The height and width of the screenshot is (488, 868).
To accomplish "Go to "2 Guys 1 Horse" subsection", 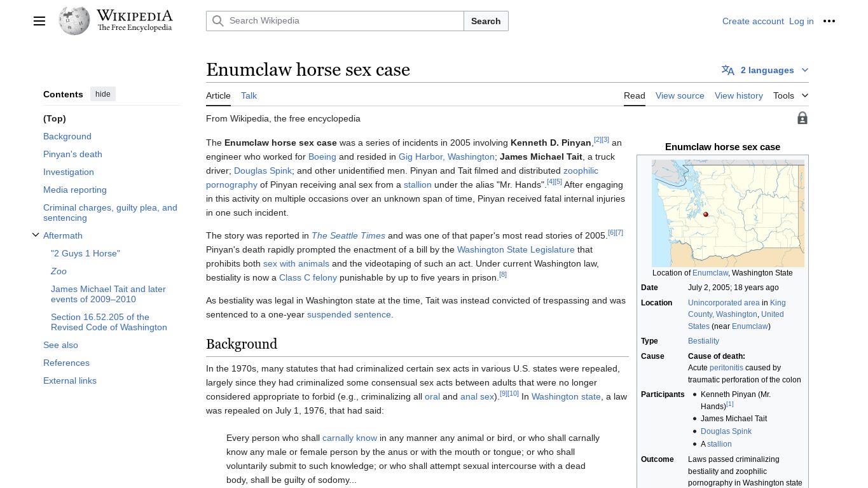I will point(85,253).
